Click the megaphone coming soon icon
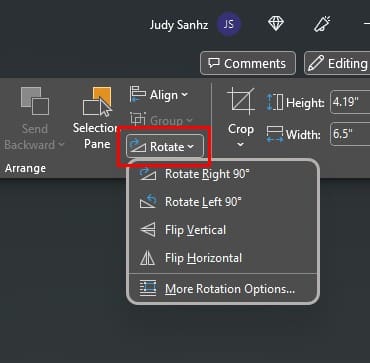Image resolution: width=370 pixels, height=363 pixels. pyautogui.click(x=322, y=24)
